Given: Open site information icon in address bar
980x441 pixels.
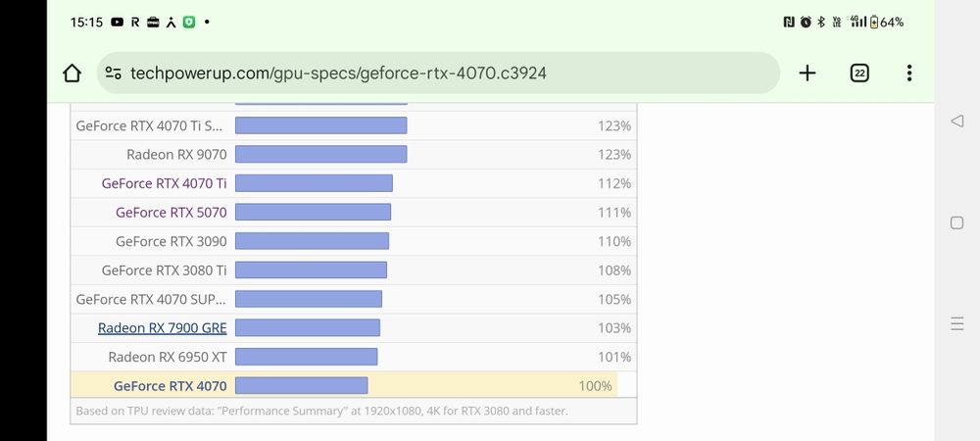Looking at the screenshot, I should (x=114, y=73).
